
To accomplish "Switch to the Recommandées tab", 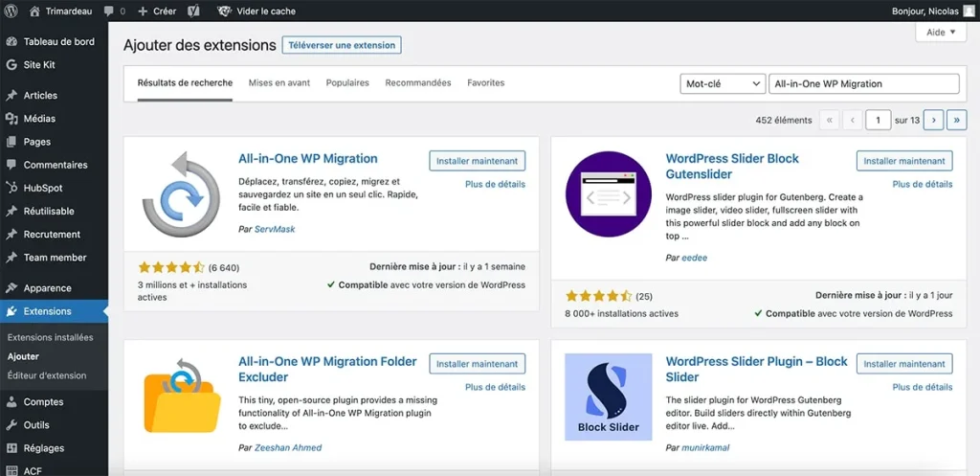I will click(418, 82).
